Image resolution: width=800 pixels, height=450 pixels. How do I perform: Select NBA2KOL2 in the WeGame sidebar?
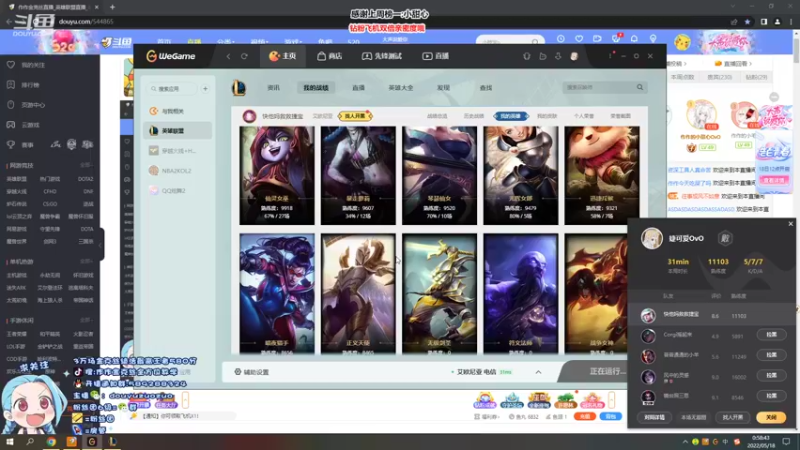click(178, 171)
